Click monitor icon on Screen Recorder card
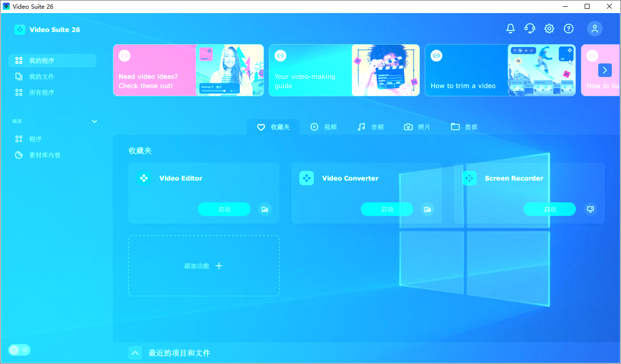Viewport: 621px width, 364px height. coord(590,209)
